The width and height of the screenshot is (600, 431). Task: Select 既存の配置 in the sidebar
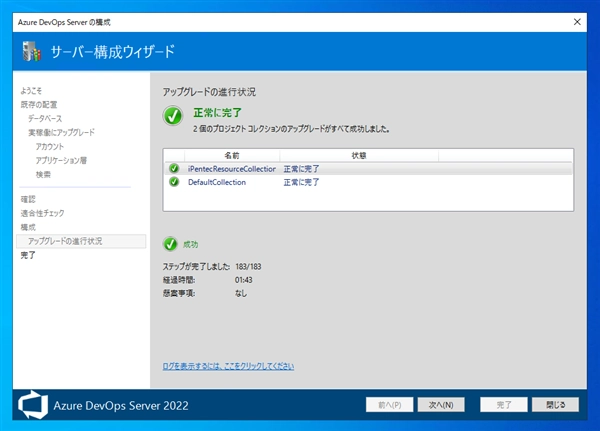[39, 104]
